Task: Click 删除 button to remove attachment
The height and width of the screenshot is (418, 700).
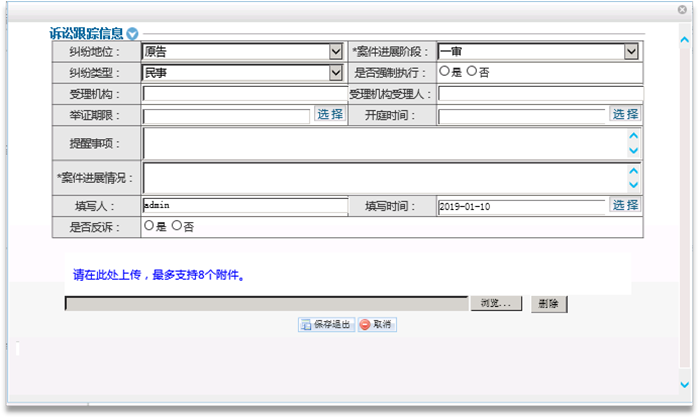Action: point(548,303)
